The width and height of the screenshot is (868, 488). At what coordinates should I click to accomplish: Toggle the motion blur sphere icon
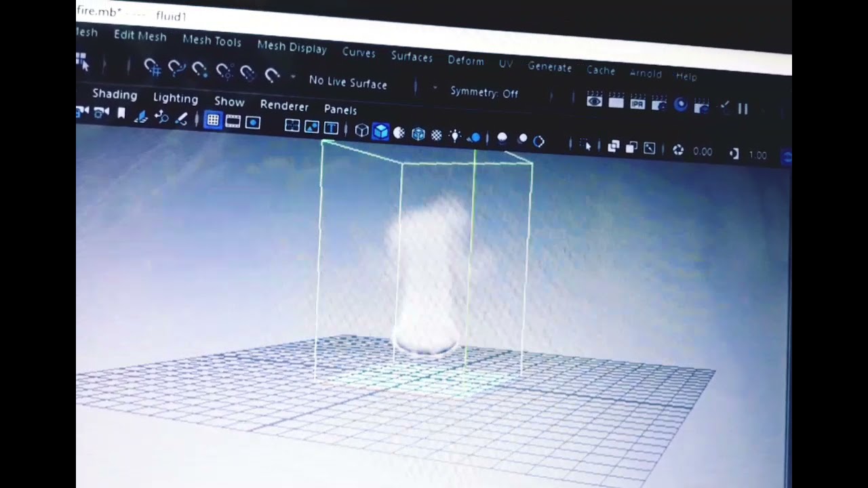522,139
